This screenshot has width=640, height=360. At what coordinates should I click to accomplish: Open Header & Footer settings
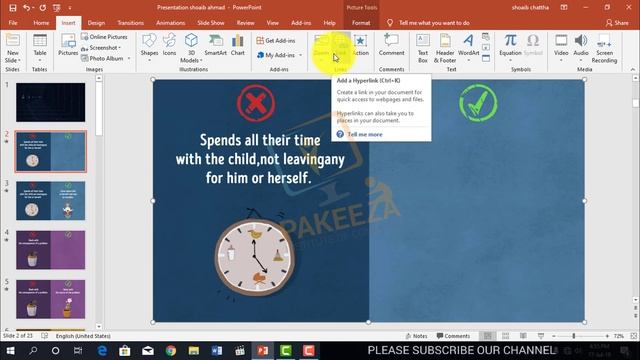pyautogui.click(x=445, y=48)
